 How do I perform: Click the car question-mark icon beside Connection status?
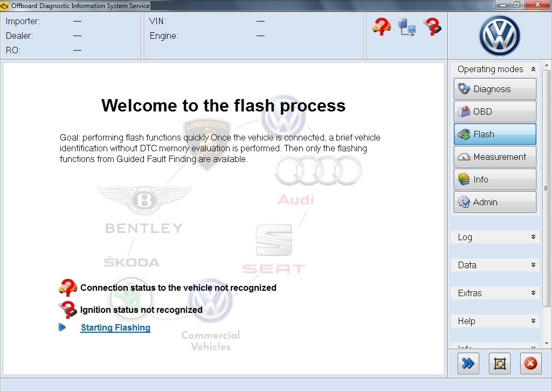pos(67,288)
